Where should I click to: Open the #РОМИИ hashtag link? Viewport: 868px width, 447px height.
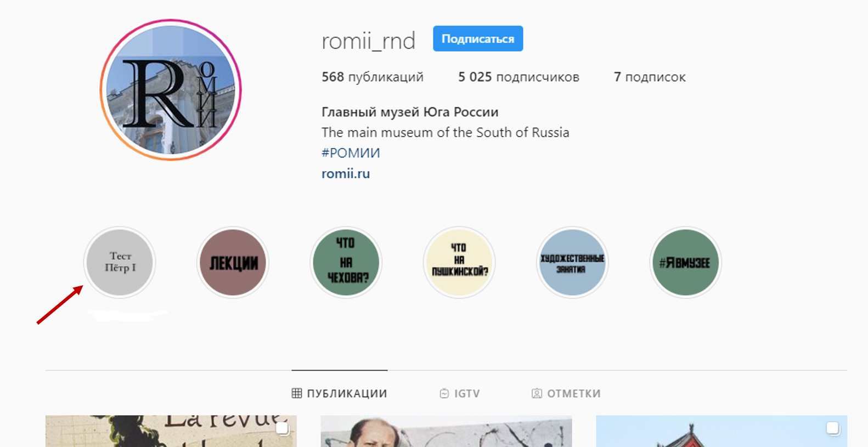coord(351,153)
